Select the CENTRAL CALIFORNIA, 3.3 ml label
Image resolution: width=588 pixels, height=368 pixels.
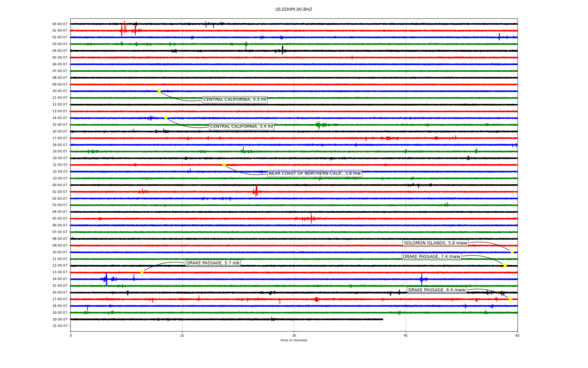pos(235,100)
